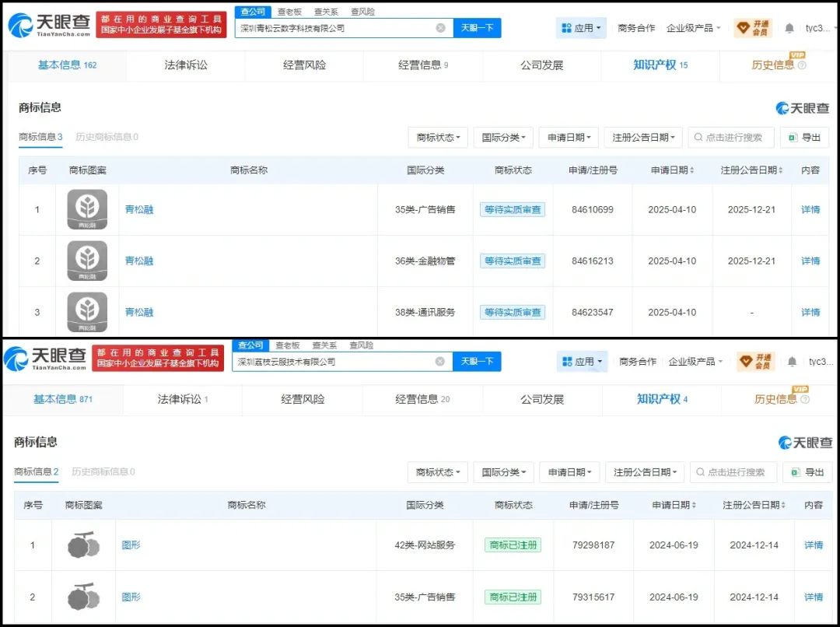840x627 pixels.
Task: Export bottom trademark list with 导出
Action: pos(807,472)
